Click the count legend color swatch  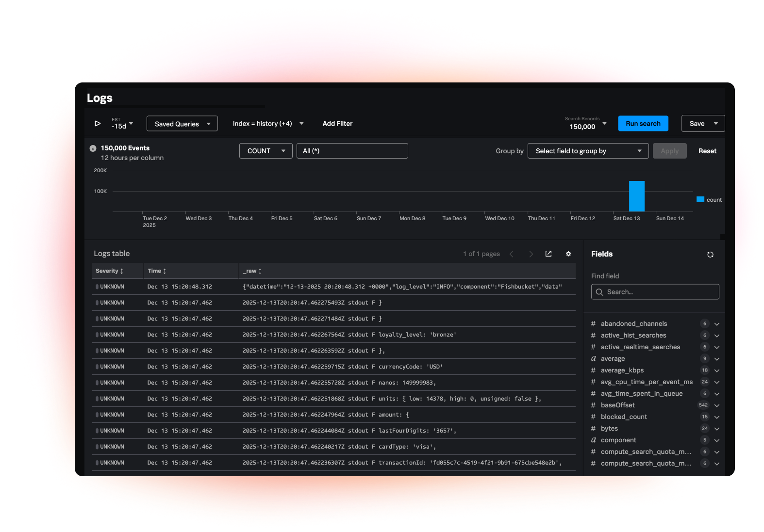point(700,199)
